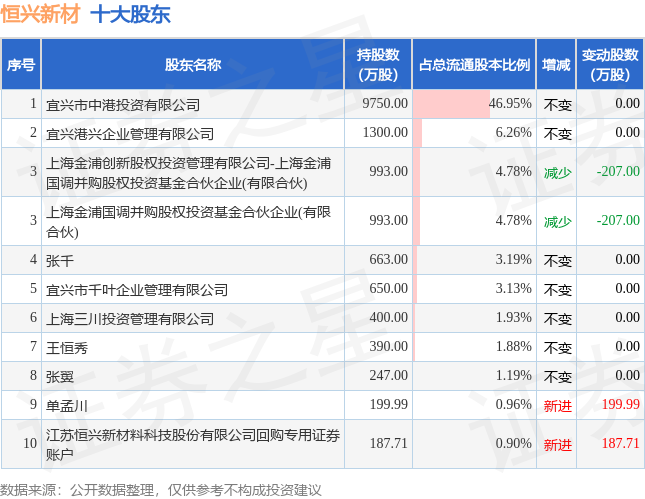Select shareholder 张千
This screenshot has height=499, width=645.
click(60, 261)
